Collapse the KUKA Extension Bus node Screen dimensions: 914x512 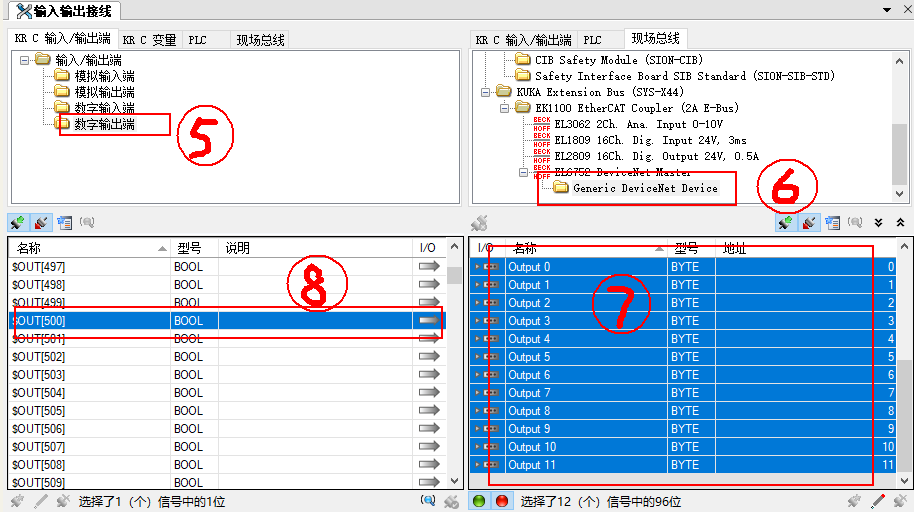485,92
